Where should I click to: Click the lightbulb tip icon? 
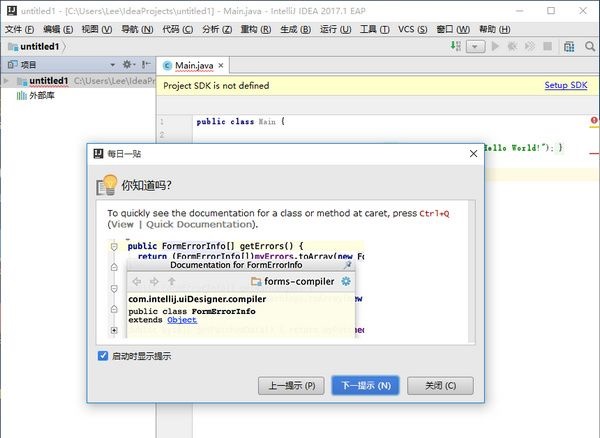tap(107, 185)
